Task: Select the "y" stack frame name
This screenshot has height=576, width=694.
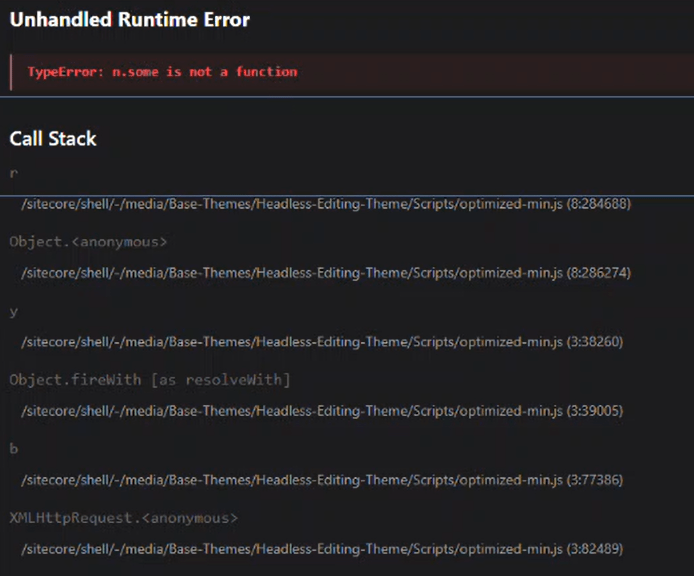Action: [x=14, y=311]
